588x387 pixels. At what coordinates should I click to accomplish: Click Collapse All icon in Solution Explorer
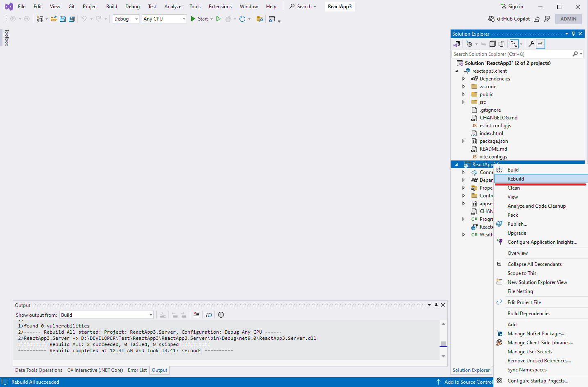click(x=492, y=44)
